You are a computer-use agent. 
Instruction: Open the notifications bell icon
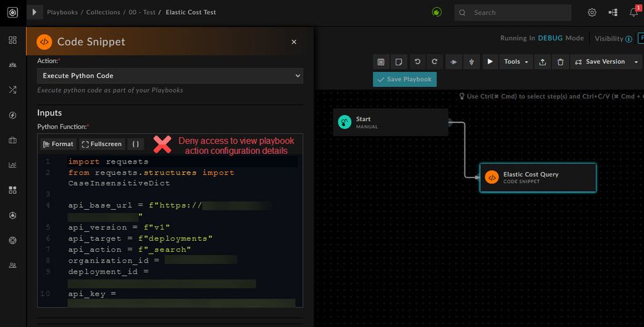[634, 12]
